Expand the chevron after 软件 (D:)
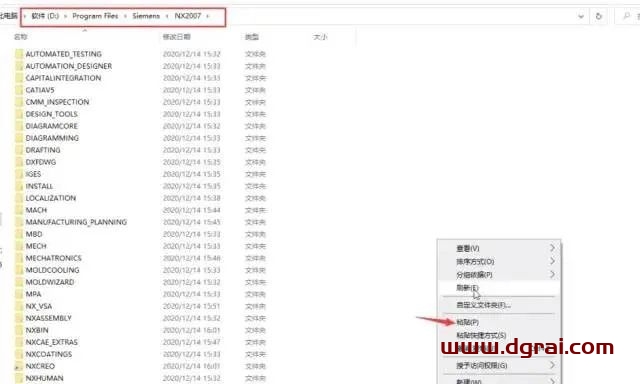Viewport: 640px width, 384px height. (x=65, y=16)
